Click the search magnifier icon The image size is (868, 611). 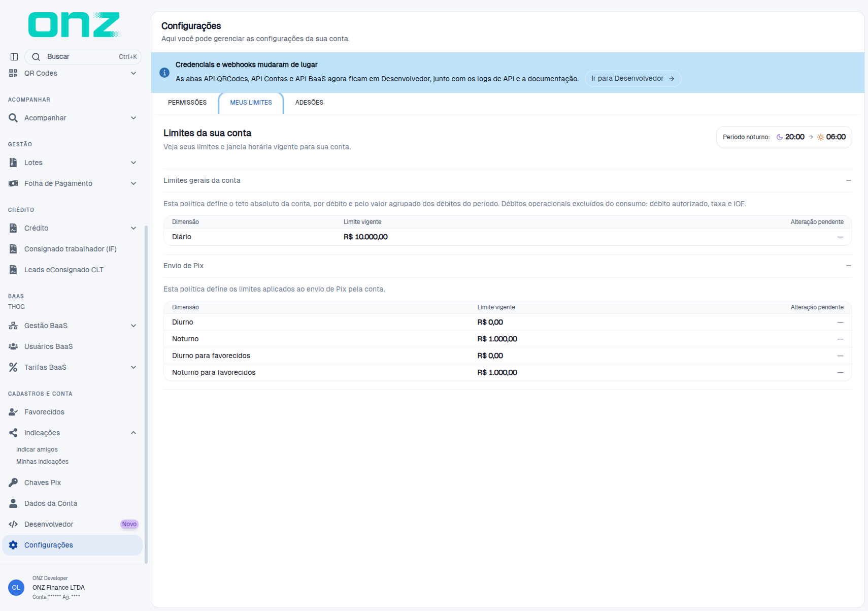pyautogui.click(x=36, y=57)
